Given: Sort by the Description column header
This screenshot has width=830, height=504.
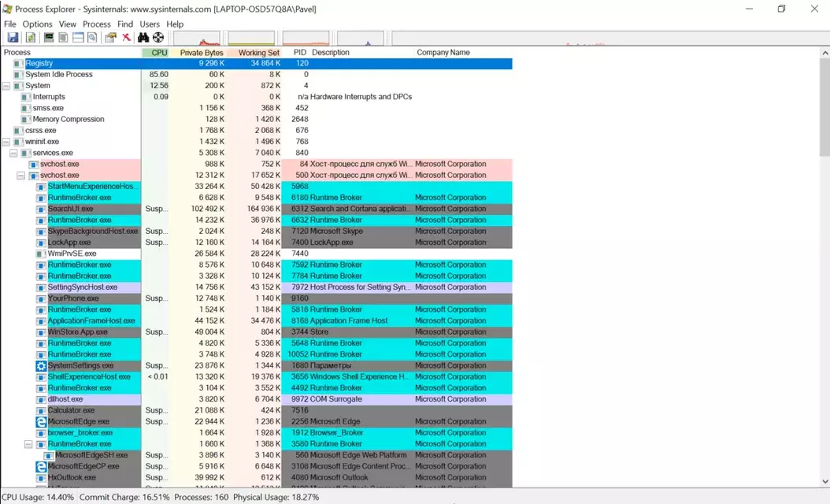Looking at the screenshot, I should pos(330,53).
